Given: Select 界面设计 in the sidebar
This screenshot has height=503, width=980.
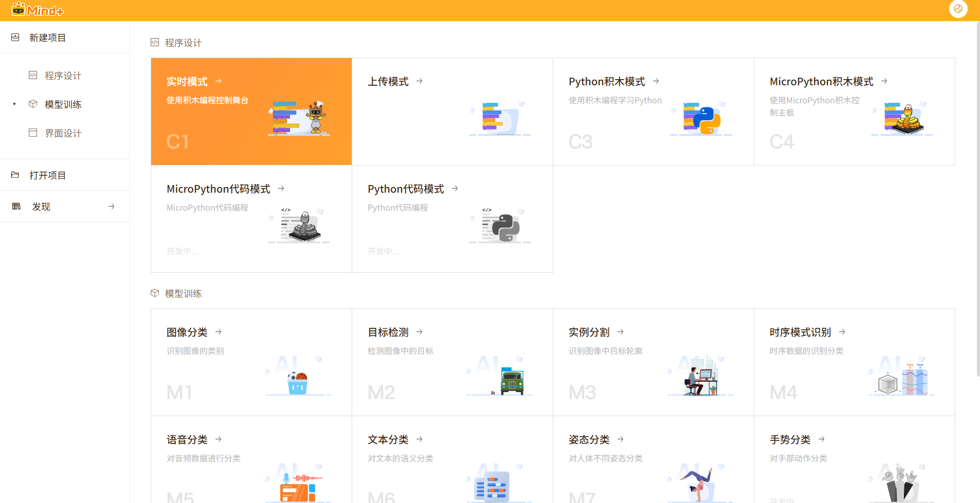Looking at the screenshot, I should (63, 133).
